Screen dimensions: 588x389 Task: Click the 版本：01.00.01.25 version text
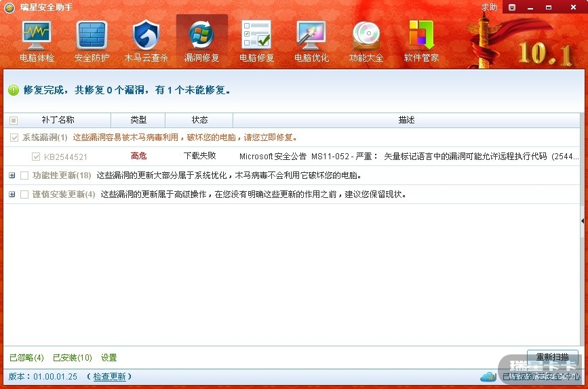click(x=43, y=376)
